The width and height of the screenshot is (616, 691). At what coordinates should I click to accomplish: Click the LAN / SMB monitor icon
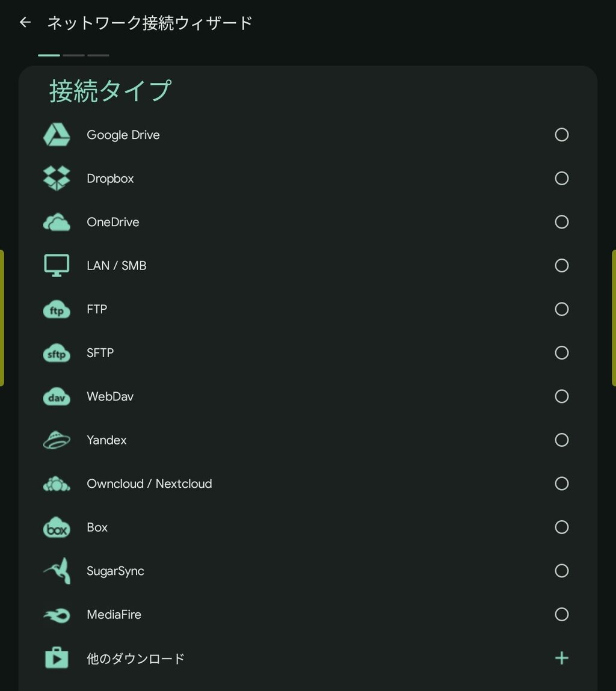tap(57, 266)
